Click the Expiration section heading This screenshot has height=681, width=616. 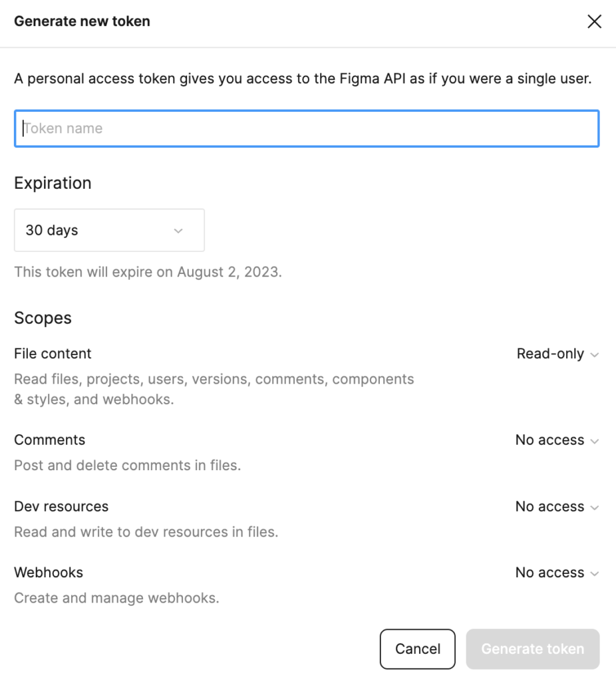pos(53,183)
